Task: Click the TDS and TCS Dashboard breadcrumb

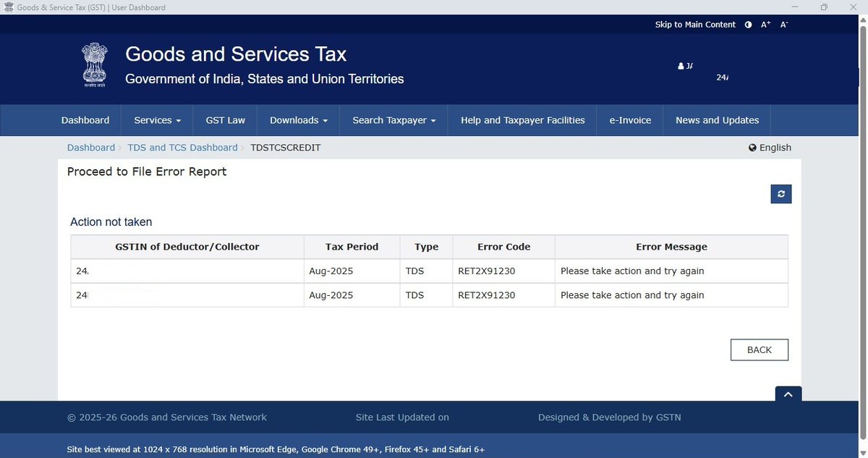Action: point(183,148)
